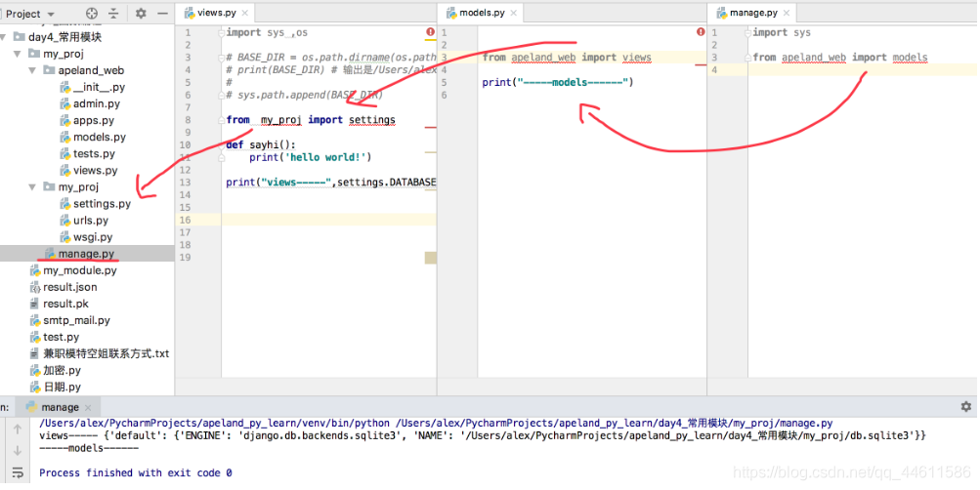Collapse the inner my_proj folder containing settings.py
Image resolution: width=980 pixels, height=490 pixels.
click(36, 186)
